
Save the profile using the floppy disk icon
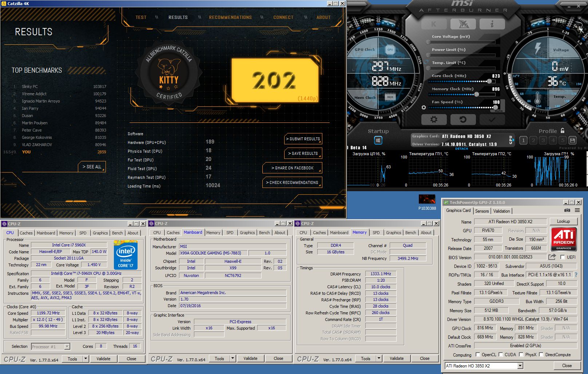[572, 140]
